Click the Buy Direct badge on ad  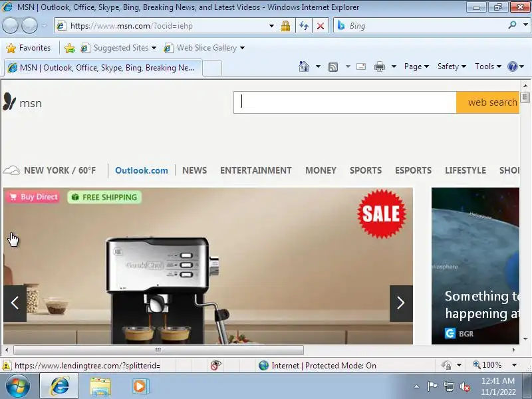(x=33, y=197)
